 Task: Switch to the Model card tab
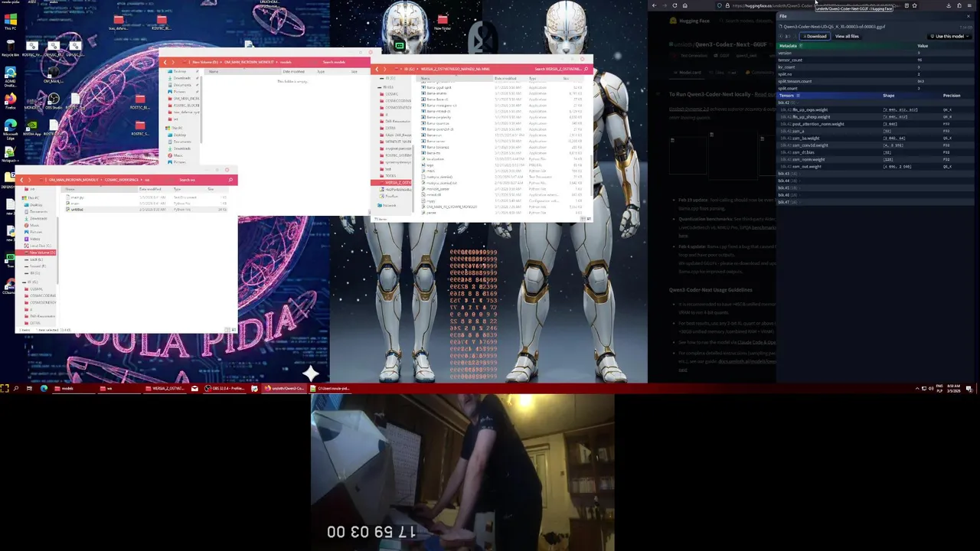(x=688, y=73)
